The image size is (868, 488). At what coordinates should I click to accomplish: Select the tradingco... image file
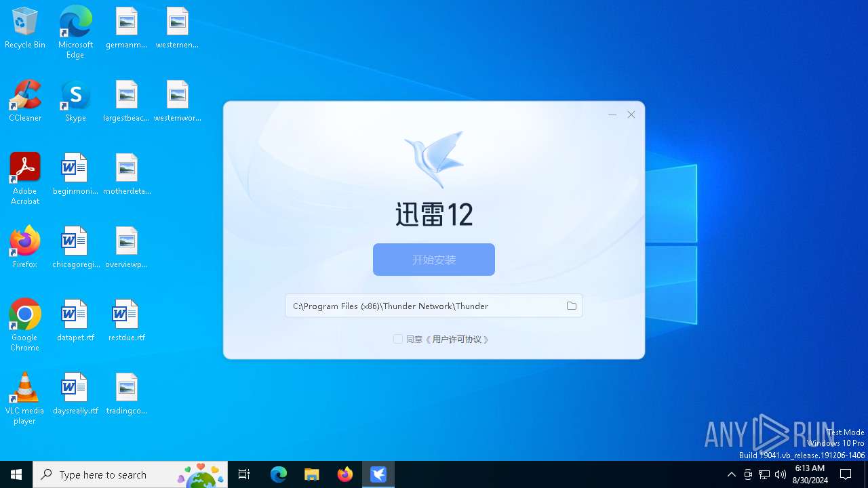click(x=127, y=394)
